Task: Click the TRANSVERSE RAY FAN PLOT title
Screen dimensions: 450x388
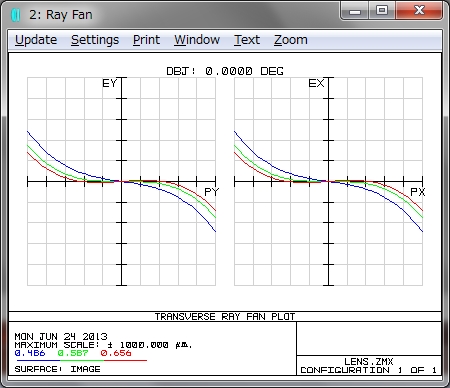Action: [225, 317]
